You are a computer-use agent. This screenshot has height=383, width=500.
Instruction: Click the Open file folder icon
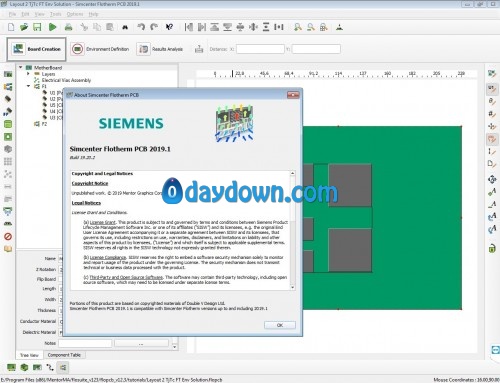24,27
